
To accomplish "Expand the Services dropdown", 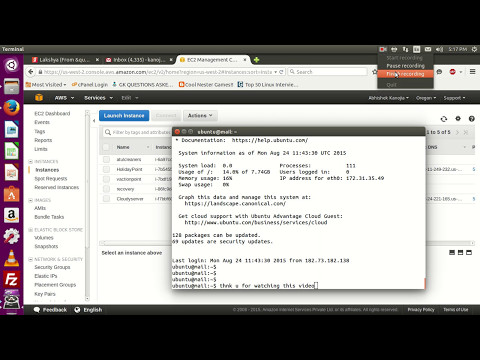I will [98, 98].
